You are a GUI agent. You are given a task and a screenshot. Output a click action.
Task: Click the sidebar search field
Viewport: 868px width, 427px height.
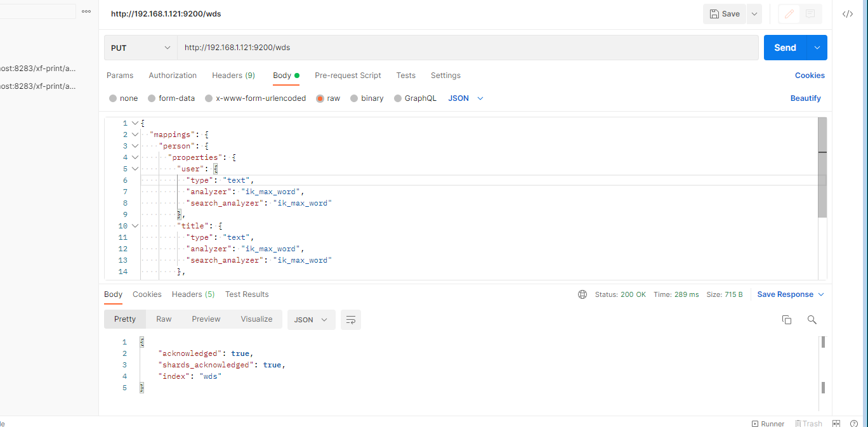[x=38, y=11]
